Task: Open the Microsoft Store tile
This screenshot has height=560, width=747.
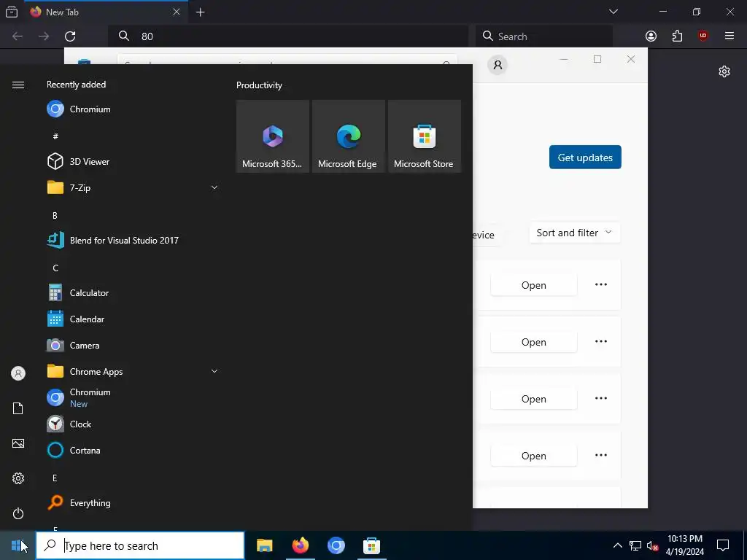Action: pyautogui.click(x=425, y=136)
